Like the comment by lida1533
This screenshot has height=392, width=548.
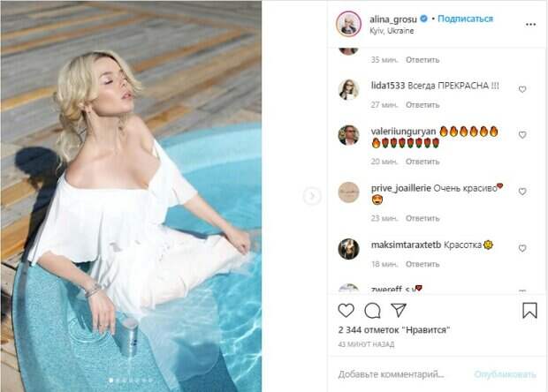click(x=522, y=89)
